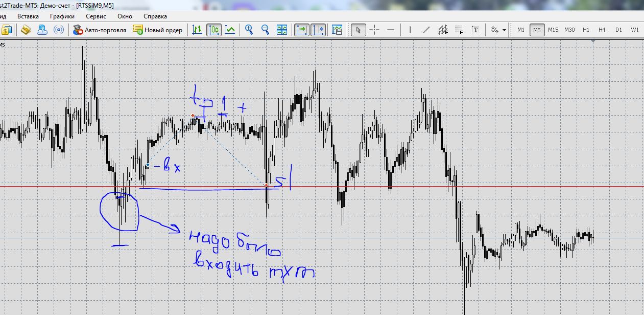Select the crosshair tool
Screen dimensions: 644x315
click(x=374, y=30)
